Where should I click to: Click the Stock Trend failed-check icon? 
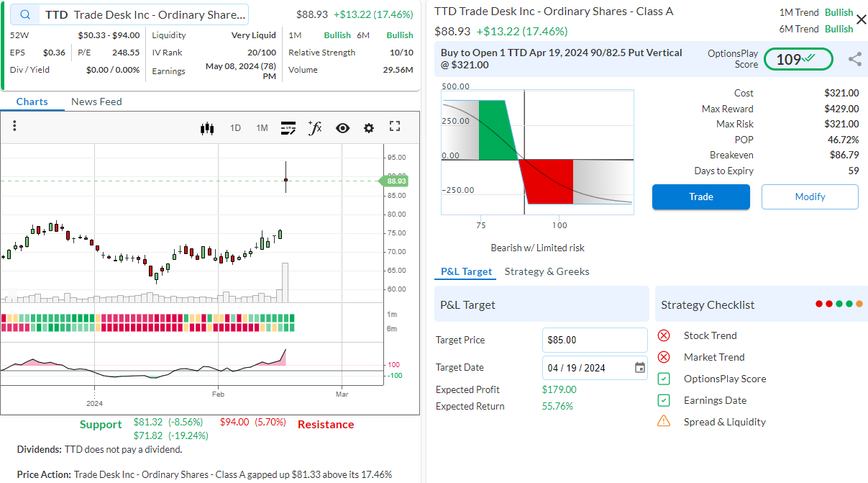click(x=664, y=335)
